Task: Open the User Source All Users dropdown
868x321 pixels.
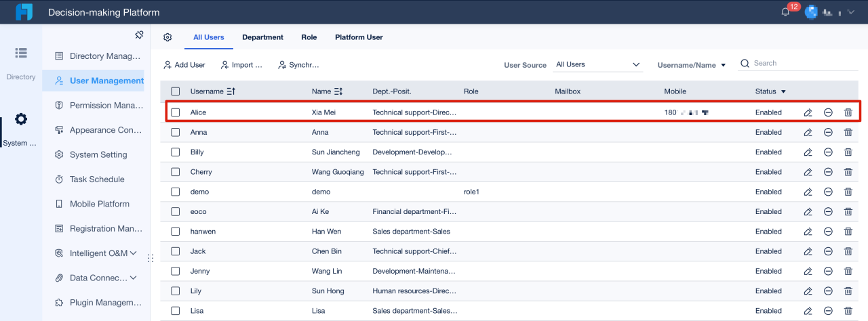Action: tap(597, 64)
